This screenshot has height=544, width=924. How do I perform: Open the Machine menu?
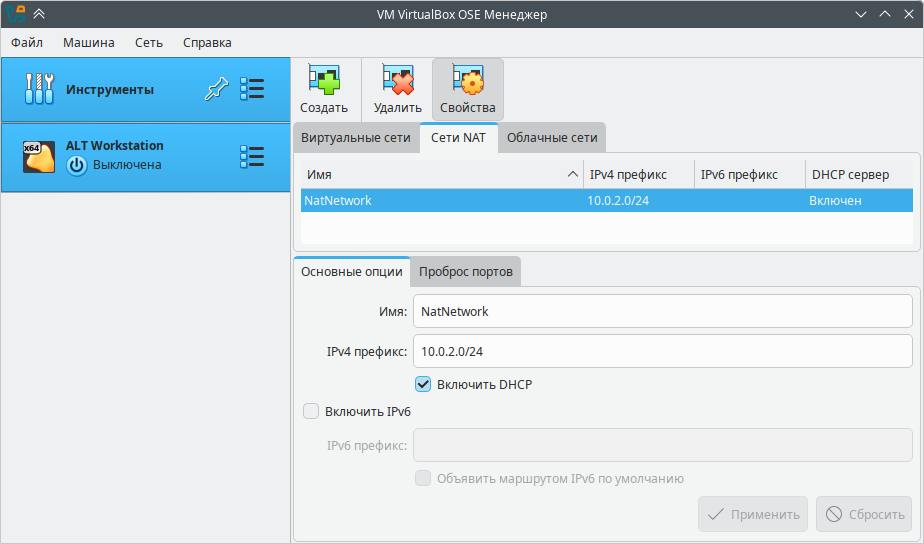coord(88,43)
